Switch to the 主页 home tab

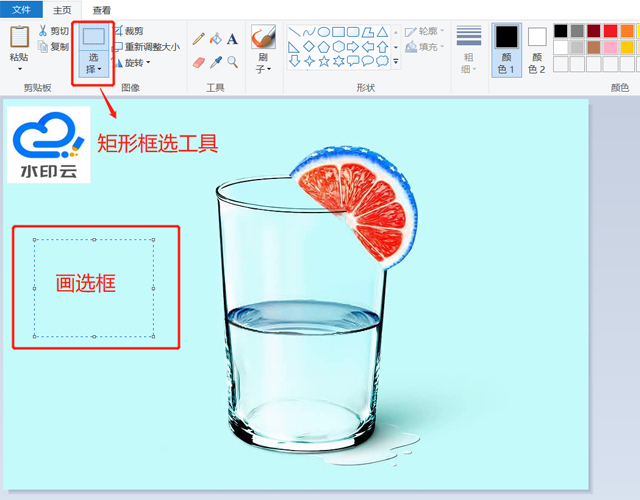62,10
